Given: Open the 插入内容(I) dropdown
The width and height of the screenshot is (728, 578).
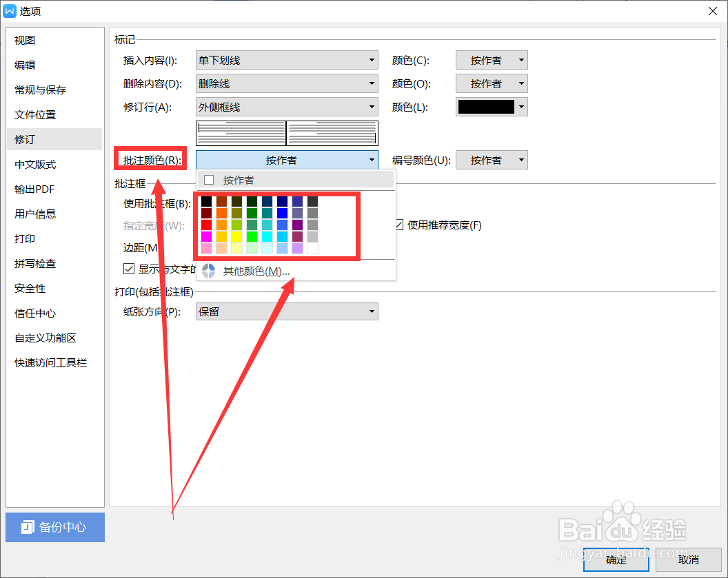Looking at the screenshot, I should pyautogui.click(x=287, y=60).
